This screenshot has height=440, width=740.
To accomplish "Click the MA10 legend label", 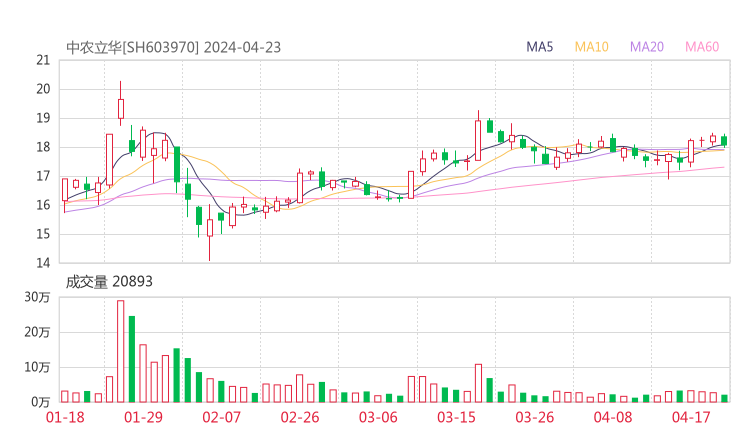I will [591, 47].
